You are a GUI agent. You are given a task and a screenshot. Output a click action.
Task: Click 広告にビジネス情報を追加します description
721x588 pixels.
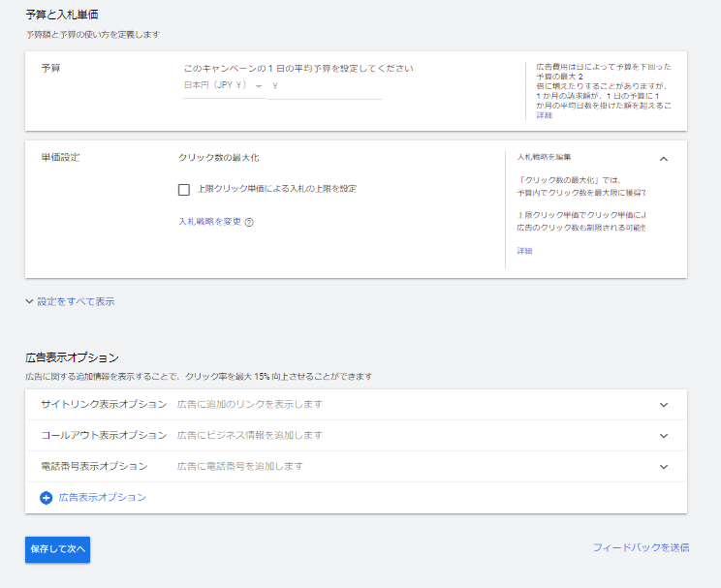[x=250, y=435]
